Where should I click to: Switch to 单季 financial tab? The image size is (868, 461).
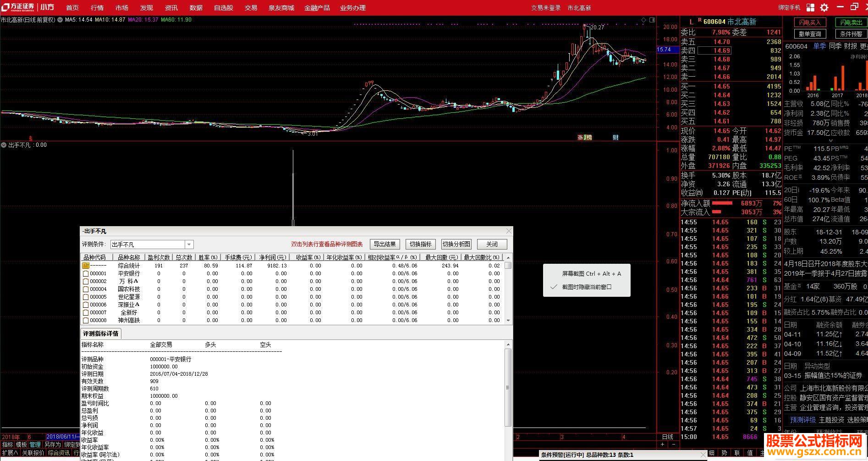[x=820, y=46]
